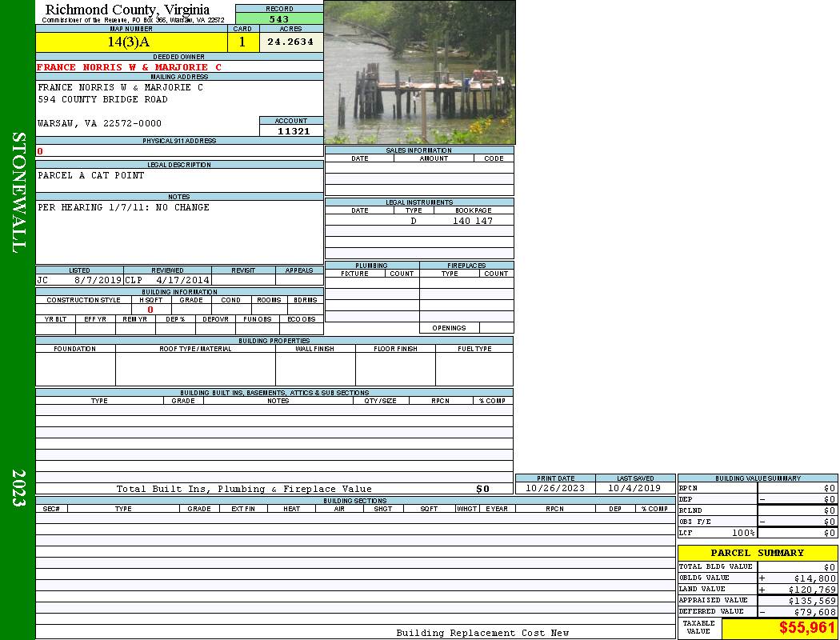Click the FIREPLACES section header
The height and width of the screenshot is (640, 840).
[466, 266]
